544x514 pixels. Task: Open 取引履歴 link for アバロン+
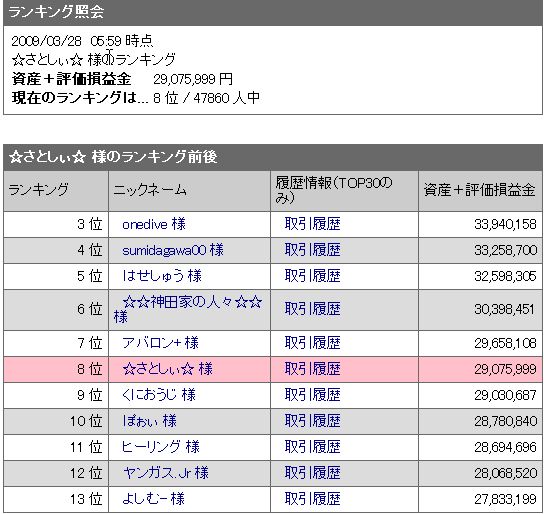point(312,343)
